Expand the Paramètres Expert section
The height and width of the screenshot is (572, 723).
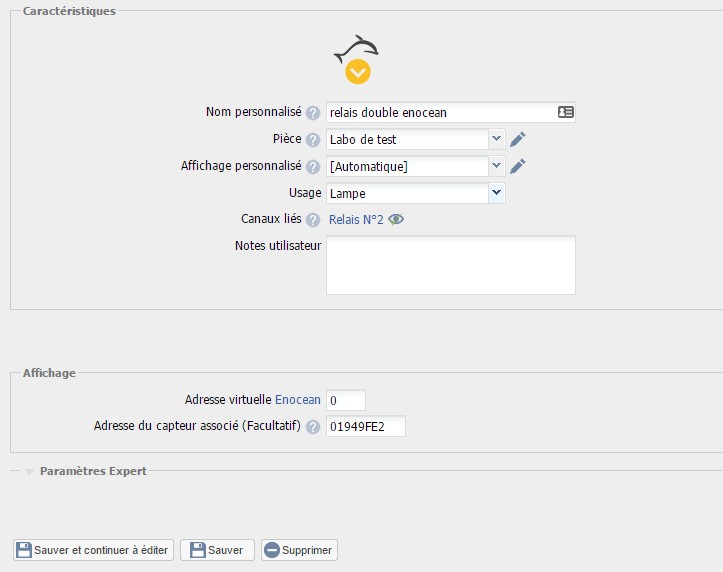92,471
